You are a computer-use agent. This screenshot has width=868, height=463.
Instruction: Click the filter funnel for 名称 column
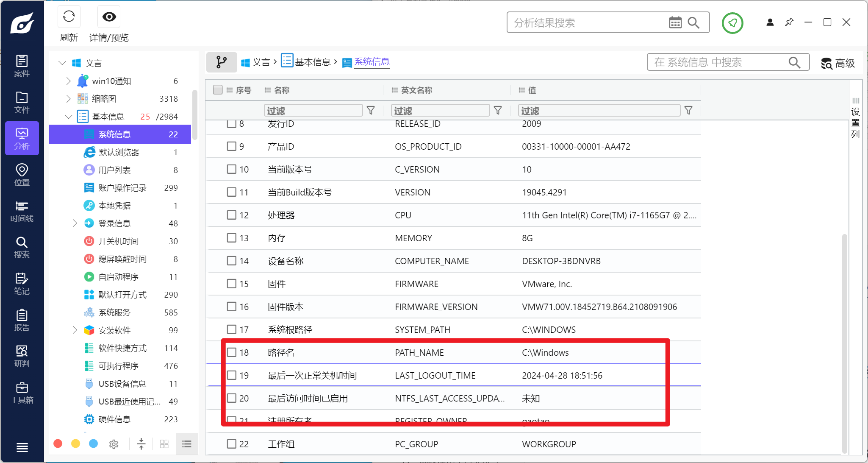[x=371, y=111]
